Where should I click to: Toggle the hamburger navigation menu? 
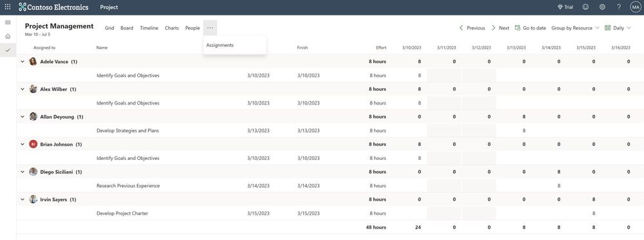click(8, 22)
